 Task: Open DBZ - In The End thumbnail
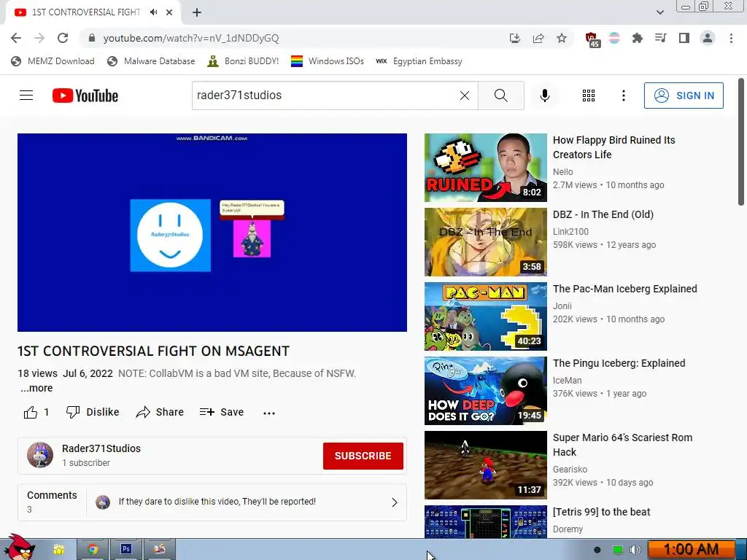pyautogui.click(x=485, y=242)
